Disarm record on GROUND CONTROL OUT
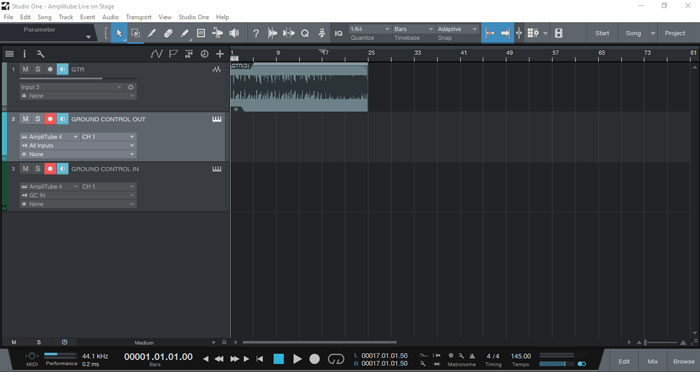700x372 pixels. tap(50, 119)
